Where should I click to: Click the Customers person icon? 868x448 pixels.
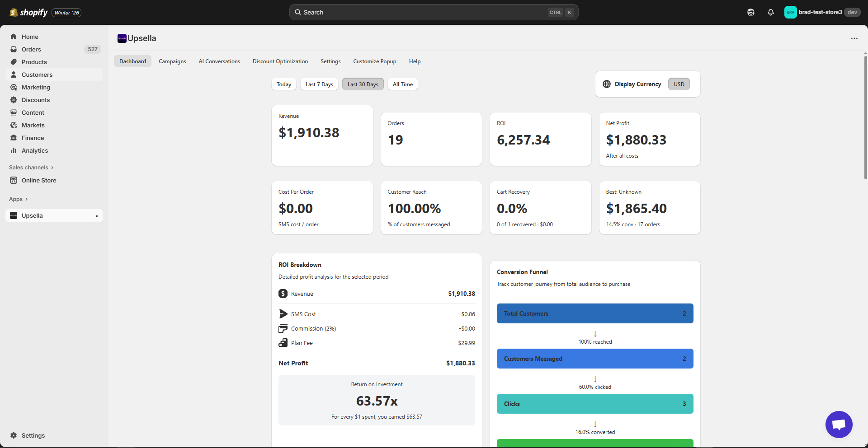(x=14, y=75)
